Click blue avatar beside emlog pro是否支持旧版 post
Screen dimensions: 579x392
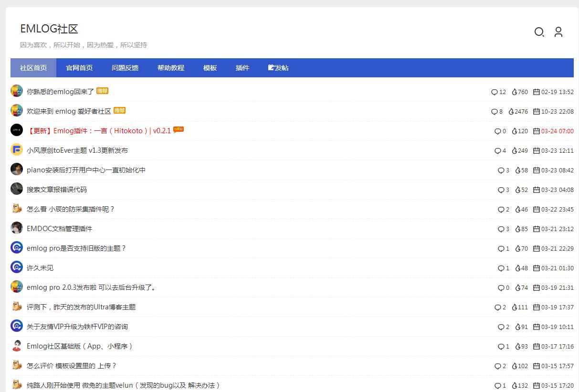(x=17, y=247)
